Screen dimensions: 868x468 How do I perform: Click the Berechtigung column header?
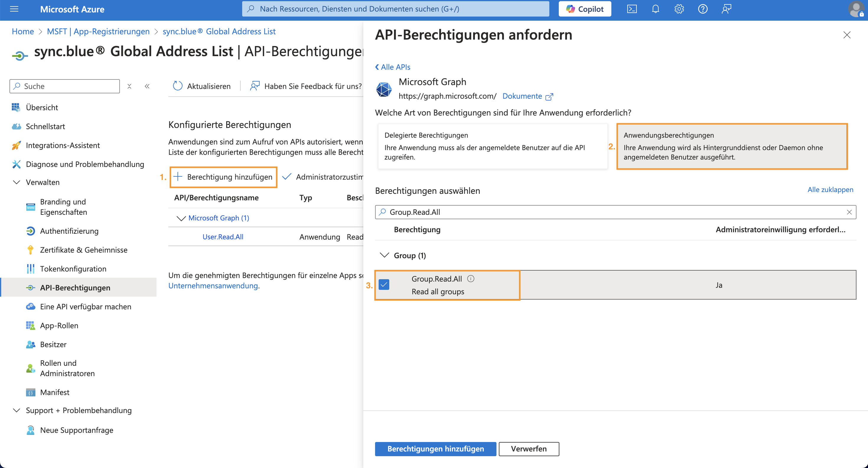(417, 230)
